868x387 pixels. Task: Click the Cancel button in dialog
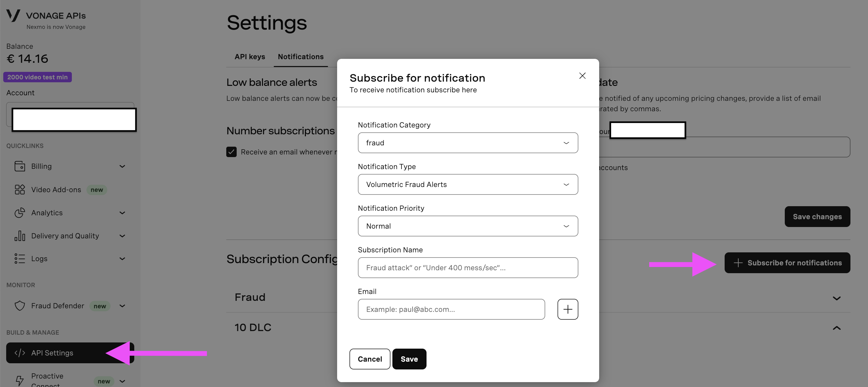coord(370,359)
